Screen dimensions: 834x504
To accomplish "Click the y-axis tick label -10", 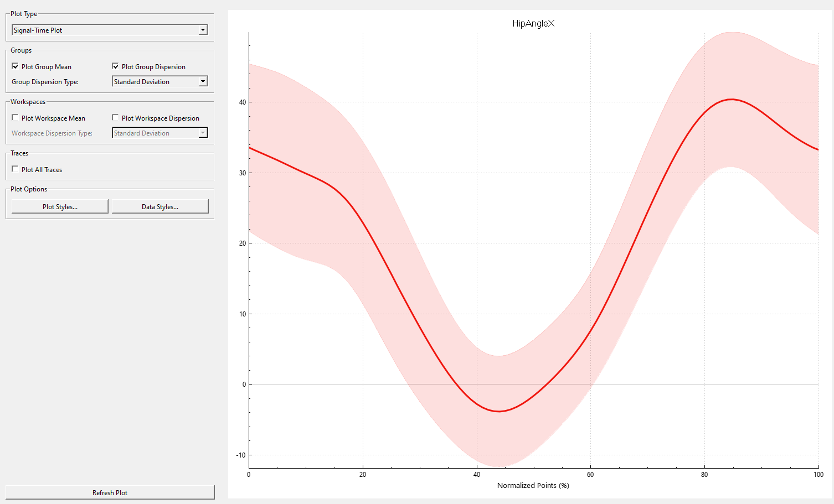I will pyautogui.click(x=241, y=455).
